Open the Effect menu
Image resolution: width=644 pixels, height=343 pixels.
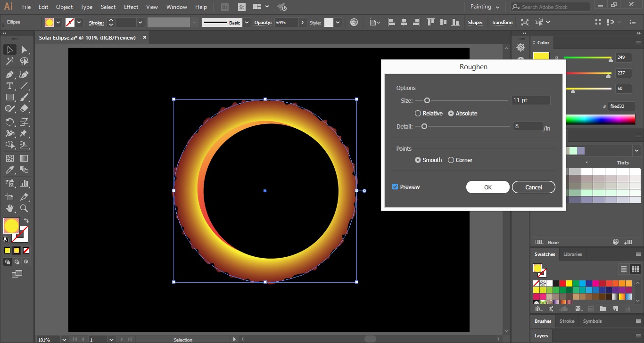(131, 7)
